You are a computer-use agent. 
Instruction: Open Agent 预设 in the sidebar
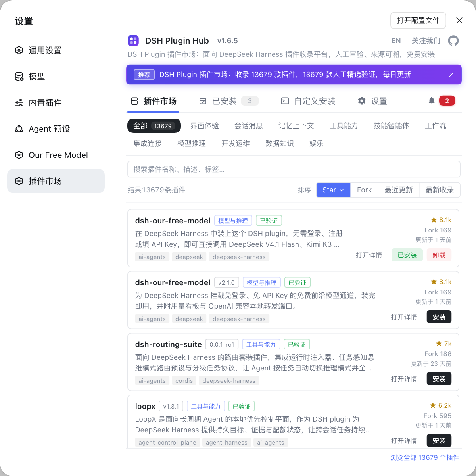(56, 129)
